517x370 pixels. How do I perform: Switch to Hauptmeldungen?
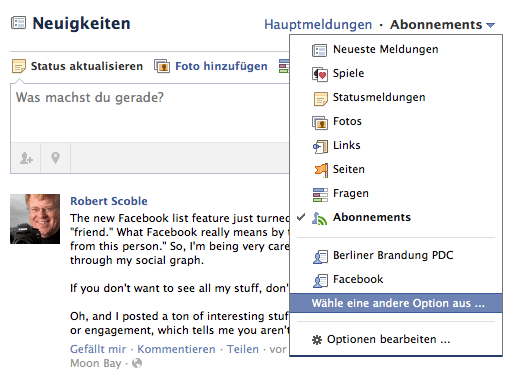point(318,25)
